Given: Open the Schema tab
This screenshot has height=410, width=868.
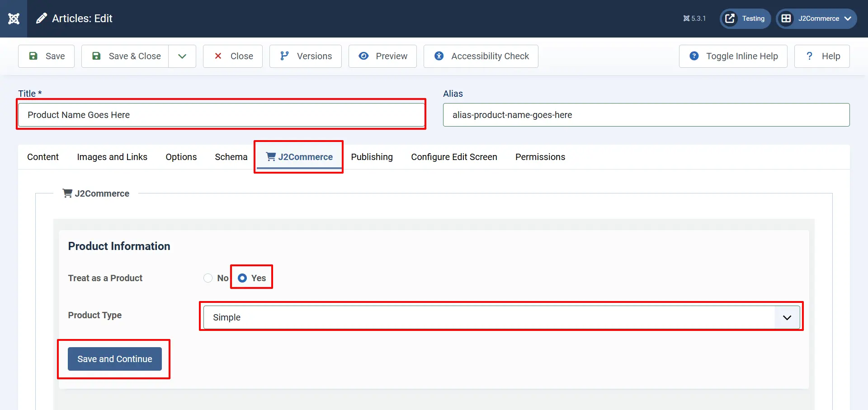Looking at the screenshot, I should (231, 157).
